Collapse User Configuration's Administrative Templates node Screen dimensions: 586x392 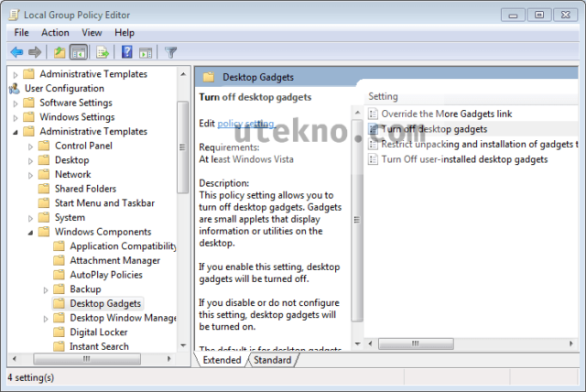click(16, 132)
